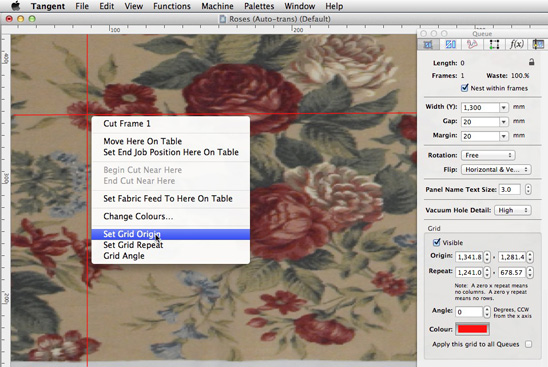Open the Machine menu
Viewport: 548px width, 367px height.
point(217,6)
